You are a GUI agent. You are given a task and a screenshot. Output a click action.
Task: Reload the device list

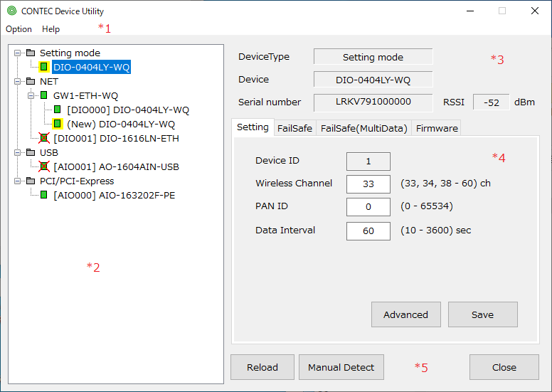(262, 367)
